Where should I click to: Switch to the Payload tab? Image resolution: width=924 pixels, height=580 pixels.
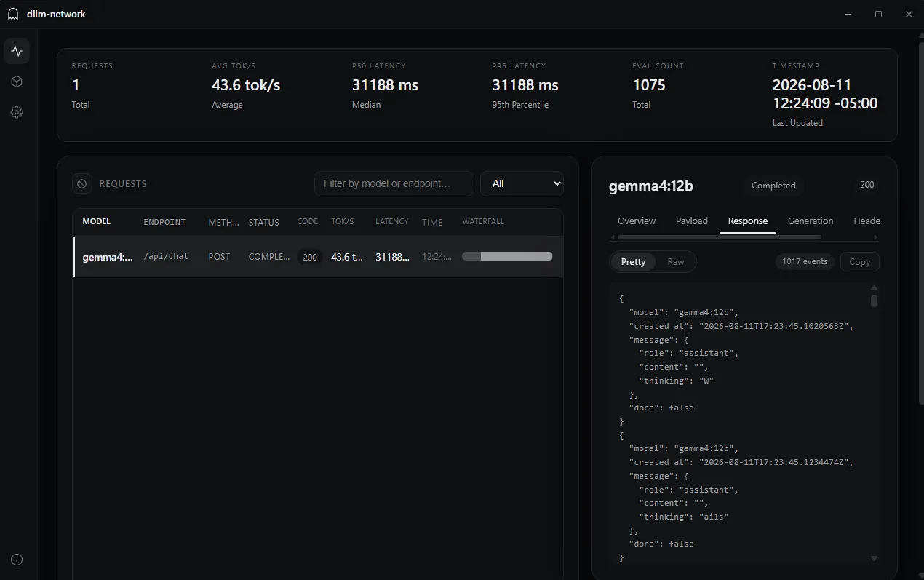[x=691, y=221]
